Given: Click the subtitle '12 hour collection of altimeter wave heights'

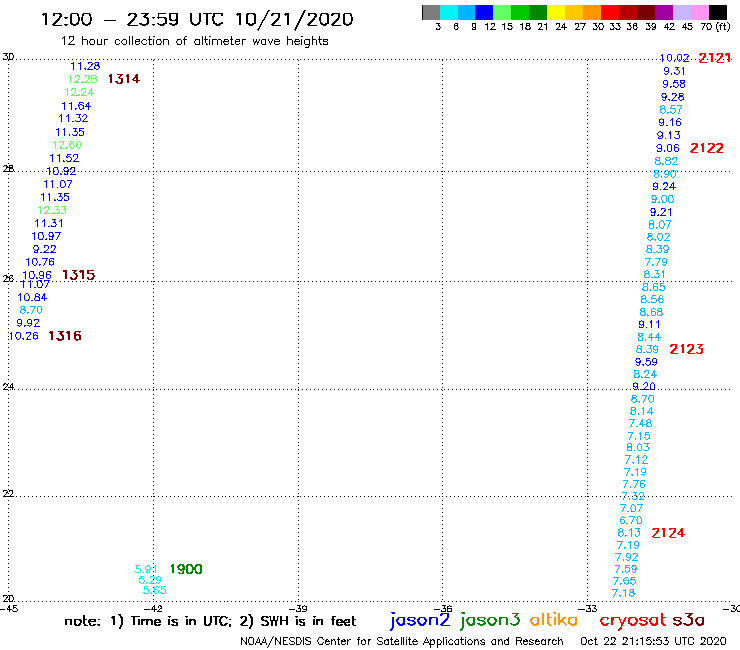Looking at the screenshot, I should coord(194,41).
